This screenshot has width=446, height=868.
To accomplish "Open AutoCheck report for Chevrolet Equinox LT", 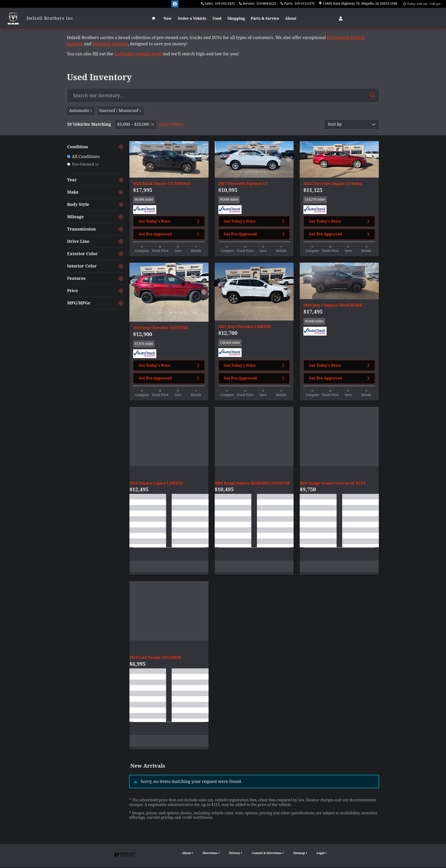I will pyautogui.click(x=230, y=209).
